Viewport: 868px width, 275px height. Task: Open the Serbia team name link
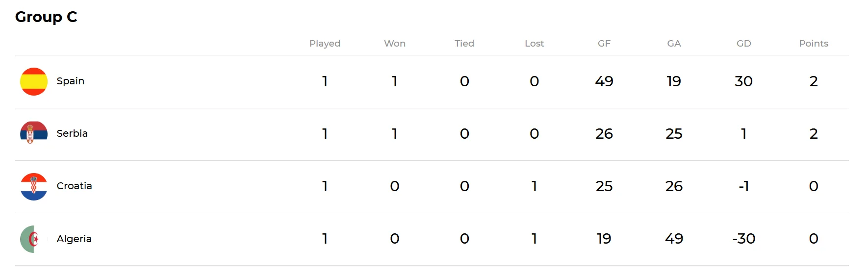(72, 133)
